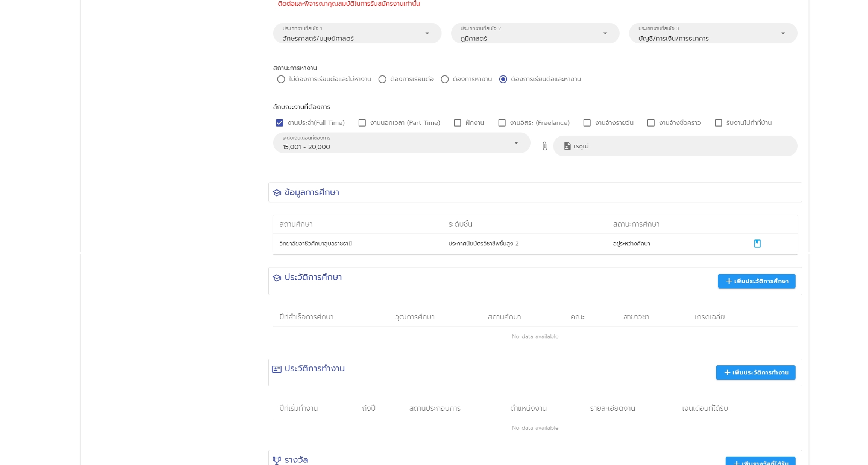Enable the Freelance checkbox

502,123
